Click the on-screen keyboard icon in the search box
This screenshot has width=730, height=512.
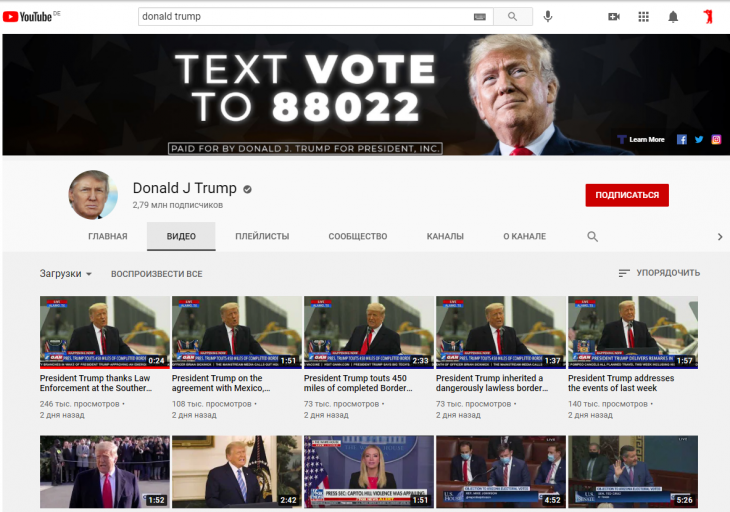(480, 17)
